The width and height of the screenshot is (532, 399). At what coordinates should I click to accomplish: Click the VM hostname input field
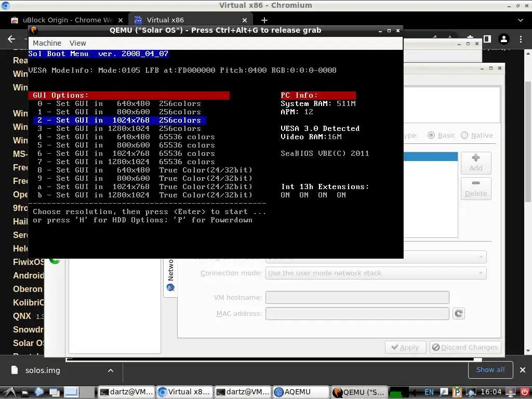tap(357, 298)
